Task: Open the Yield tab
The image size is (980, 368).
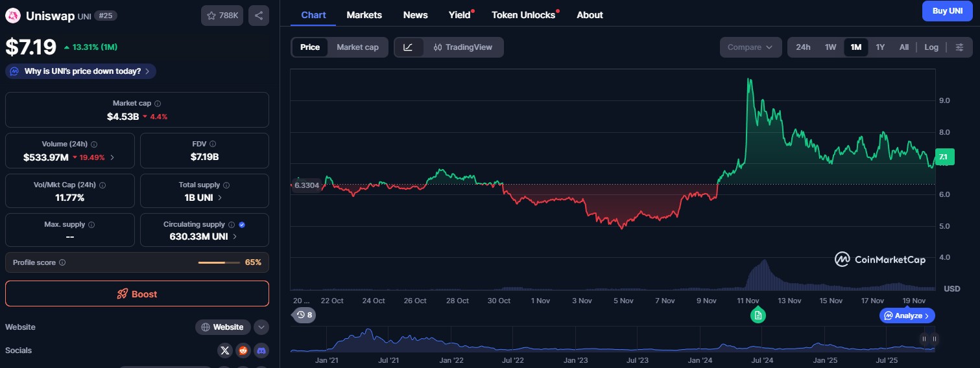Action: coord(460,15)
